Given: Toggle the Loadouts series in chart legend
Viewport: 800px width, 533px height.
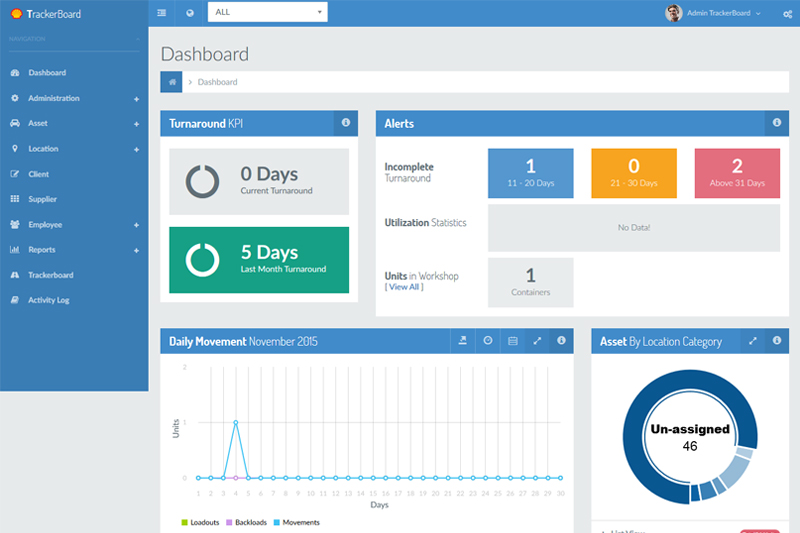Looking at the screenshot, I should [x=199, y=522].
